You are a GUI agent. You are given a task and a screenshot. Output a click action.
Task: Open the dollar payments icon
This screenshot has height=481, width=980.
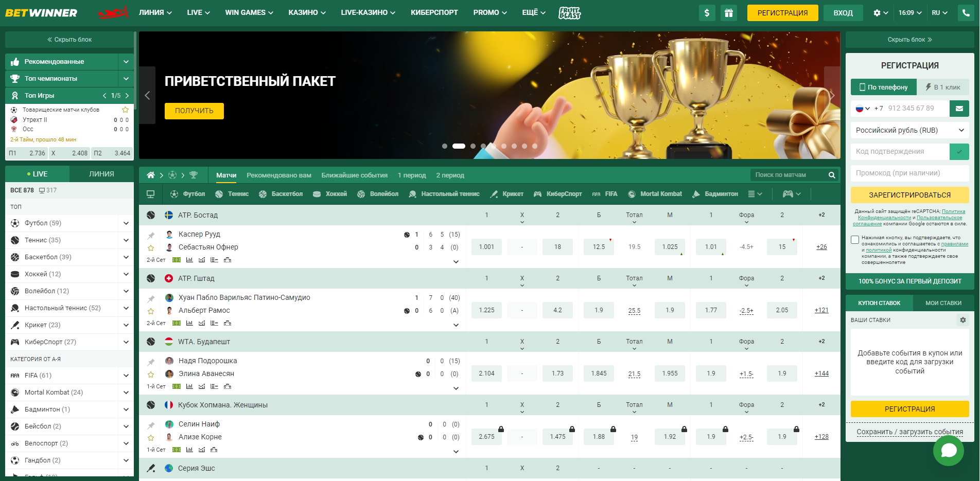707,13
